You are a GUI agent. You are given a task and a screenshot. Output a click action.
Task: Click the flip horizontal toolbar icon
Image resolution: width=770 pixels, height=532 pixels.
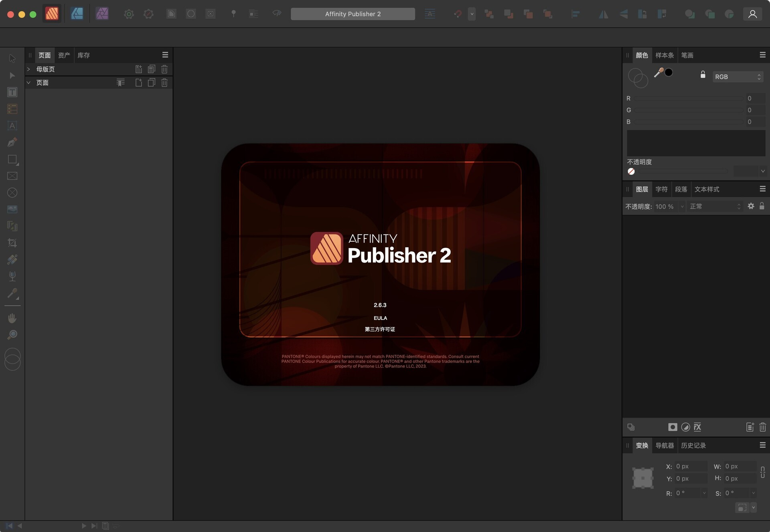click(x=604, y=14)
